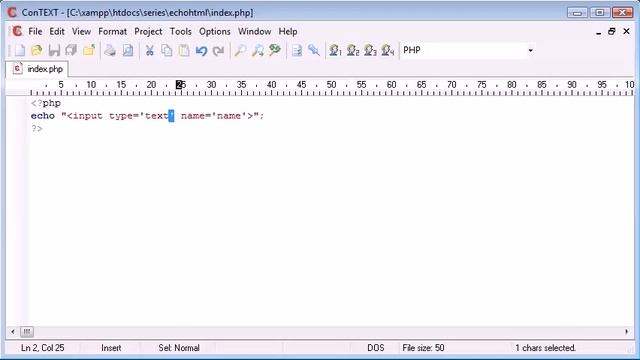Image resolution: width=640 pixels, height=360 pixels.
Task: Create a new file using toolbar icon
Action: pos(20,51)
